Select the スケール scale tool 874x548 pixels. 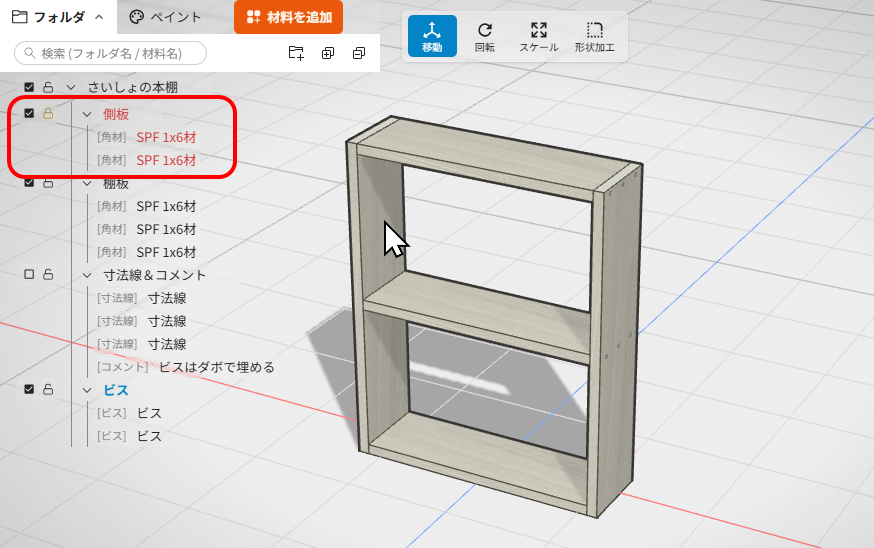[x=538, y=36]
